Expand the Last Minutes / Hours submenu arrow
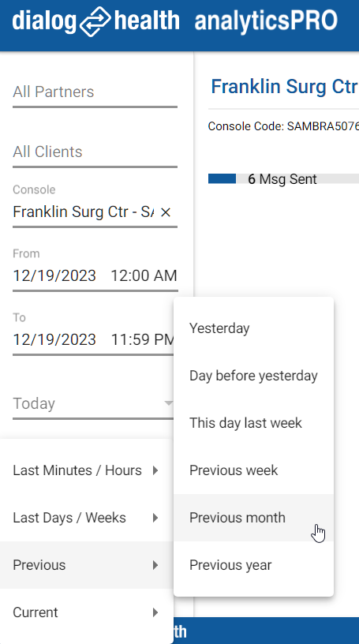This screenshot has height=644, width=359. [155, 470]
